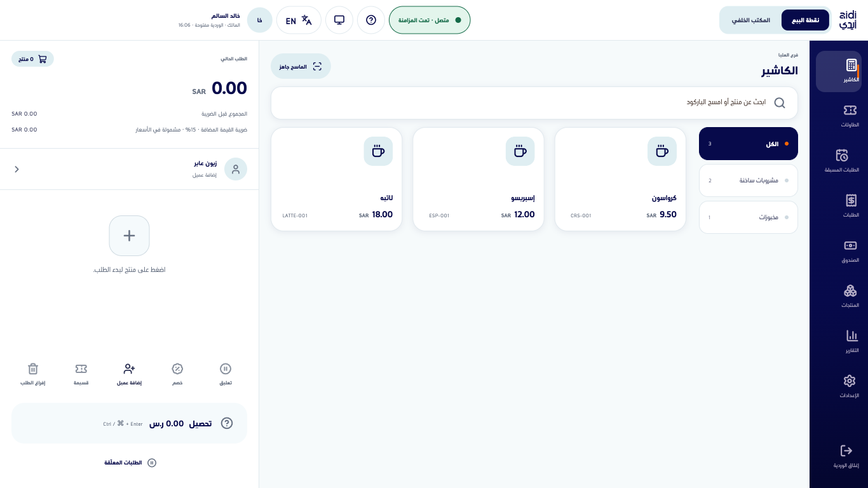Click the collect payment (تحصيل) button

(x=130, y=423)
